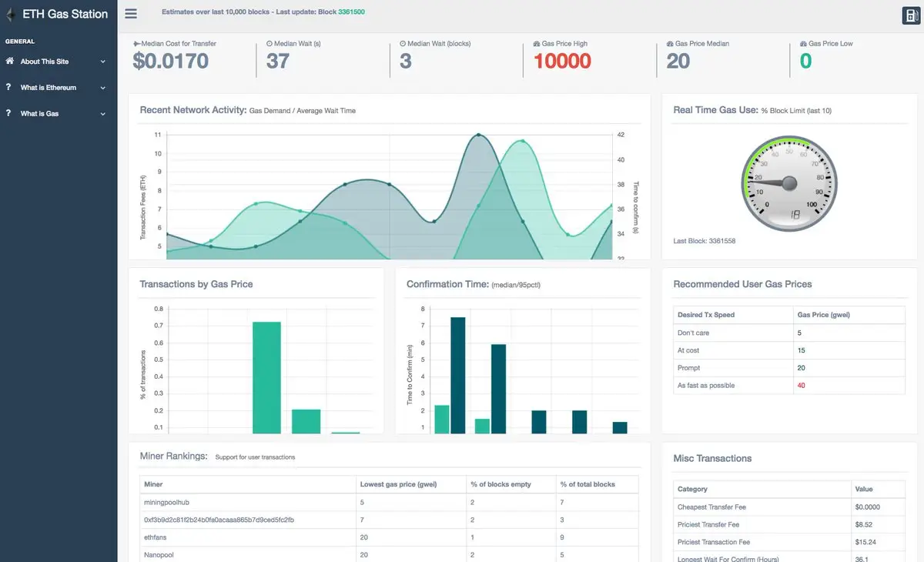The width and height of the screenshot is (924, 562).
Task: Click the real time gas use gauge
Action: coord(788,182)
